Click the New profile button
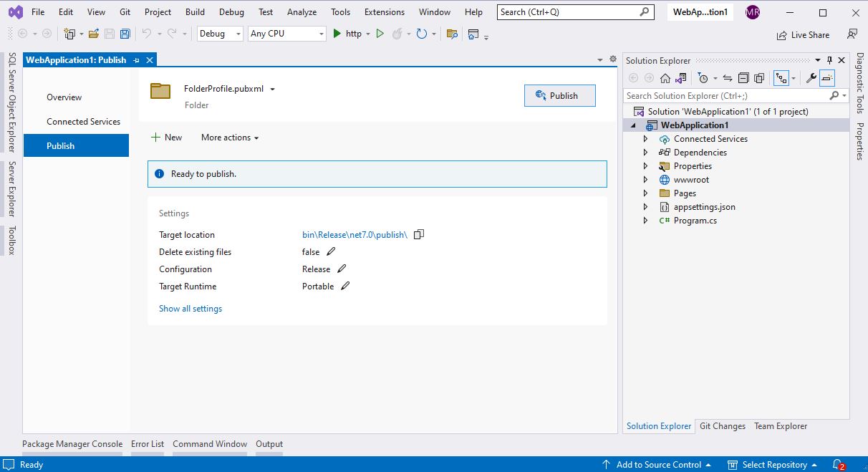This screenshot has width=868, height=472. pos(166,138)
